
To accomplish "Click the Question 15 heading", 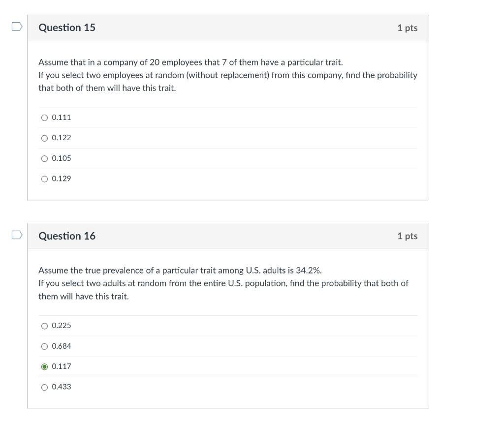I will (x=67, y=28).
